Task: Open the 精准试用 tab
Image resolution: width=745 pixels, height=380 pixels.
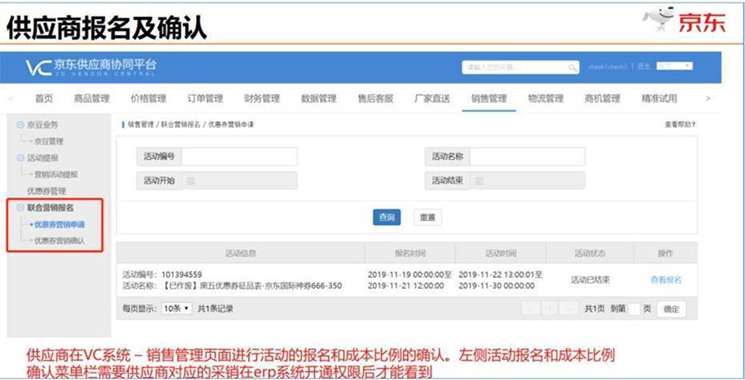Action: point(659,98)
